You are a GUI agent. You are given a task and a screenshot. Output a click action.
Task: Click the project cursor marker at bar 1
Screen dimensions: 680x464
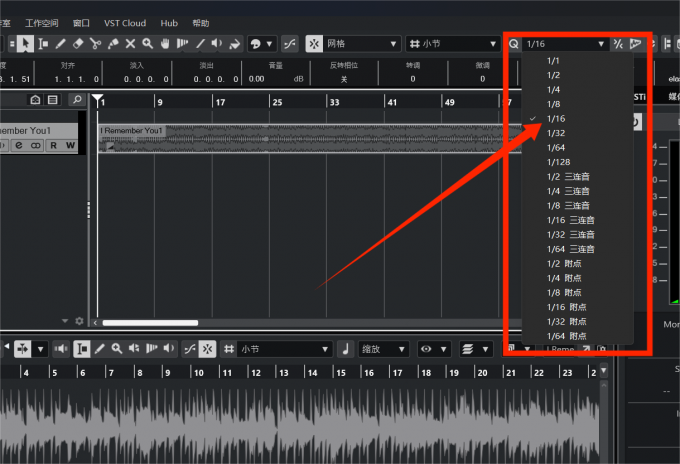tap(98, 99)
